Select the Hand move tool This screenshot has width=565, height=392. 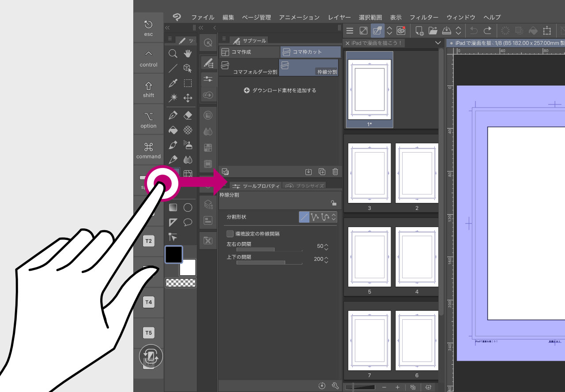[188, 54]
